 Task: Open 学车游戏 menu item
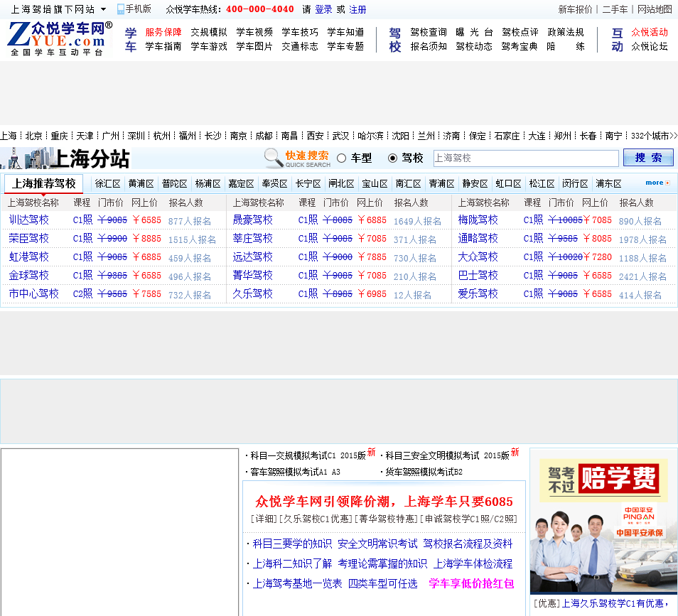coord(209,46)
